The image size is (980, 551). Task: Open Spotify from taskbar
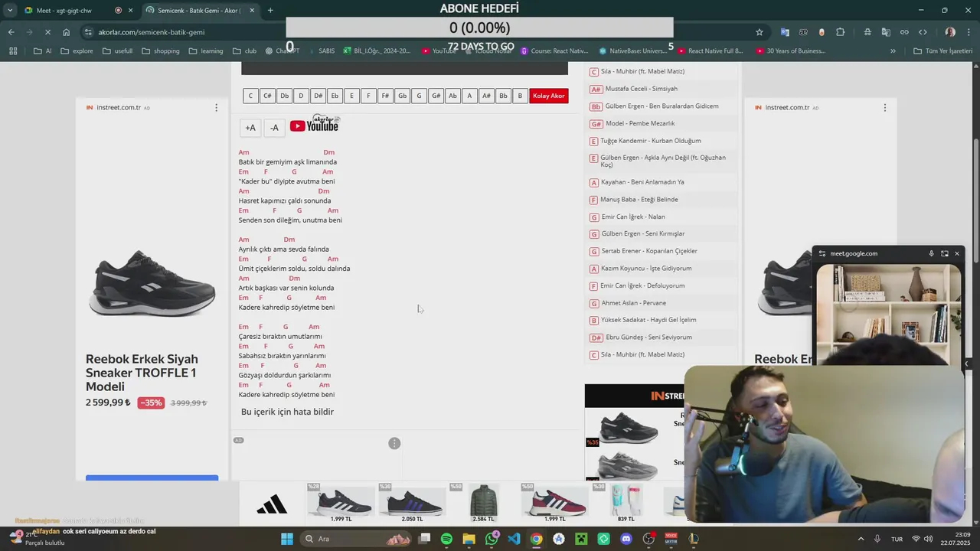click(x=446, y=539)
